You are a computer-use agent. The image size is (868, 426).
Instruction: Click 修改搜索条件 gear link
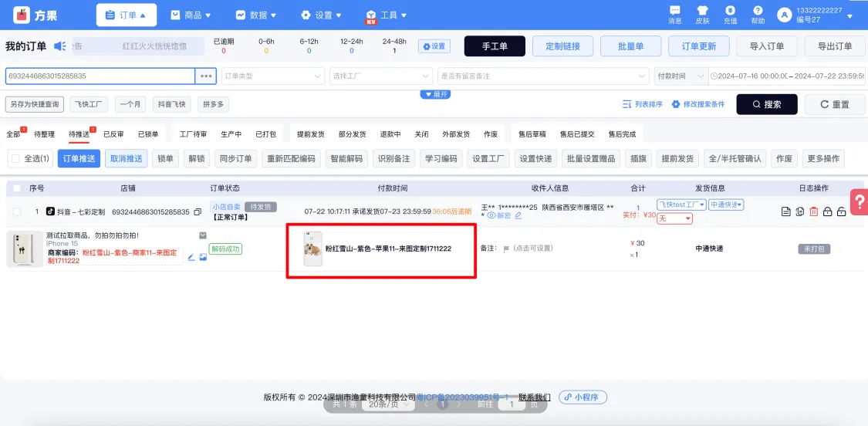pos(698,104)
